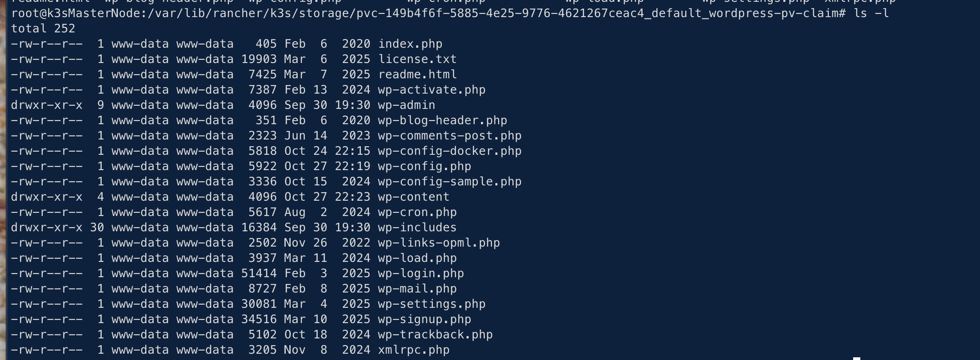Click the index.php filename in the listing

pos(410,44)
